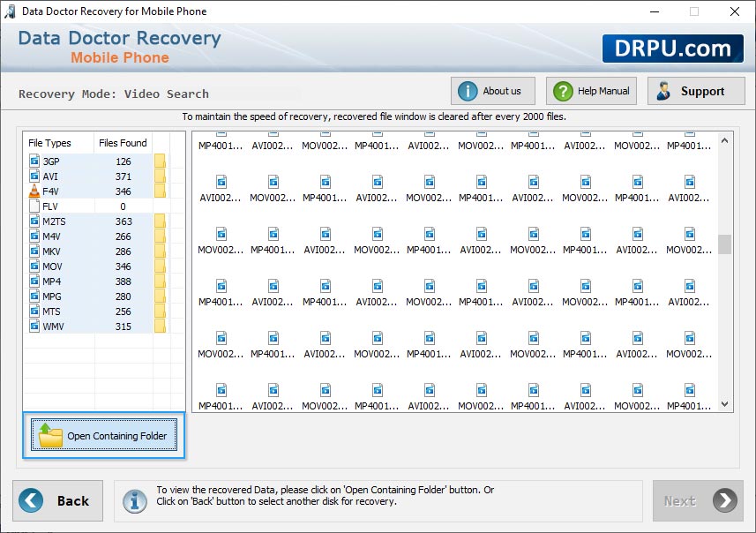This screenshot has width=756, height=533.
Task: Click the M4V file type icon
Action: [34, 236]
